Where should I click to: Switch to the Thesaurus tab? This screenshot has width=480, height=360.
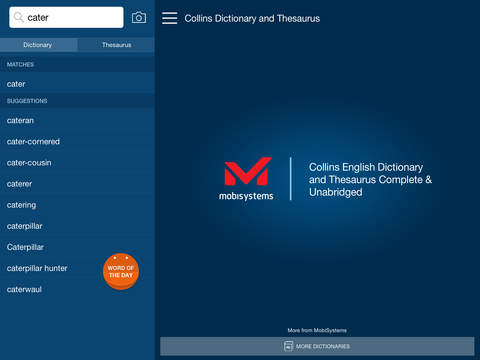116,45
